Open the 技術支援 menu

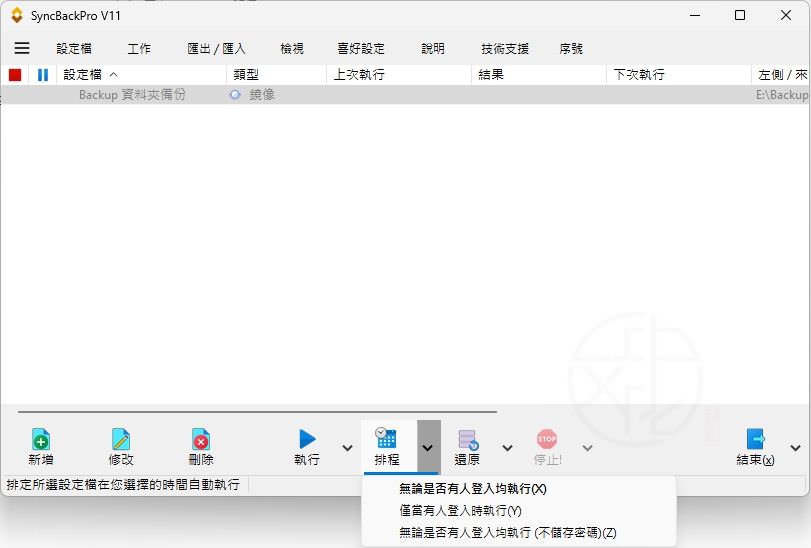tap(505, 48)
